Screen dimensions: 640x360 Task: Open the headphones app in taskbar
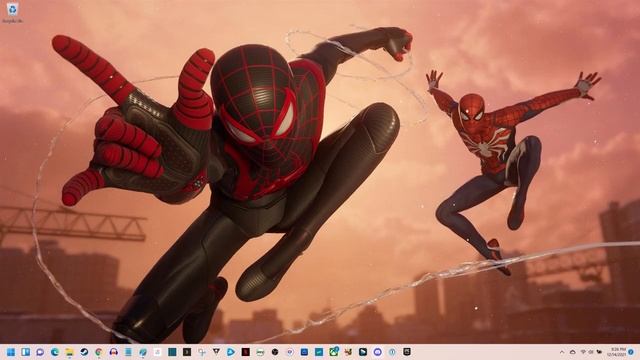(x=113, y=352)
